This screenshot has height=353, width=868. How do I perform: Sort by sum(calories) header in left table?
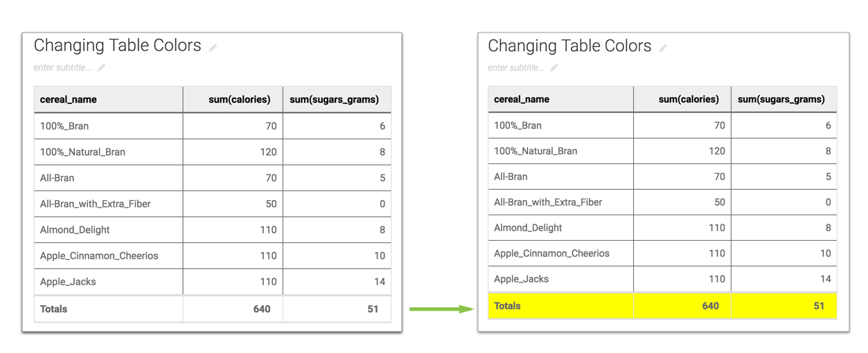point(239,100)
